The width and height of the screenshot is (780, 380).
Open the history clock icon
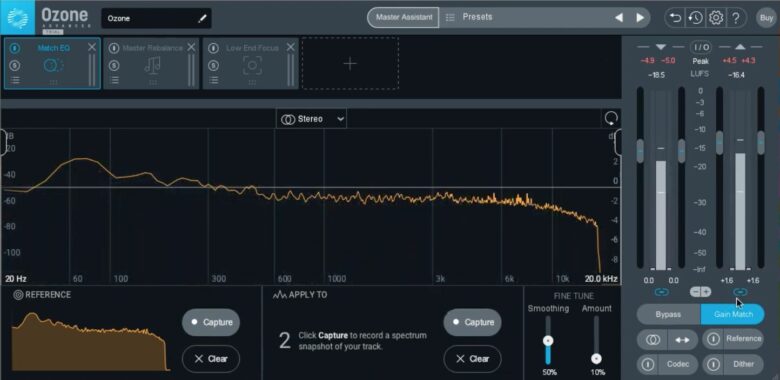click(x=695, y=18)
